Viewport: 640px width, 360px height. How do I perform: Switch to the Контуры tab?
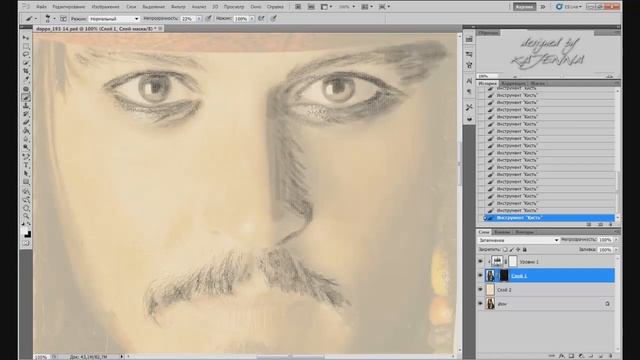pos(524,232)
